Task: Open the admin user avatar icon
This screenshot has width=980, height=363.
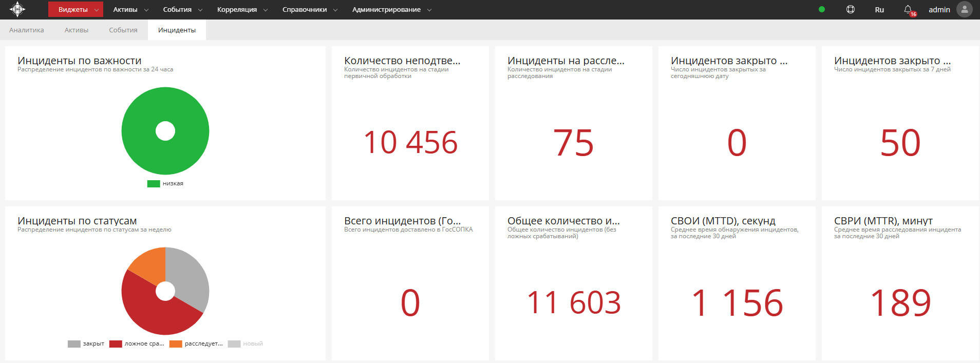Action: (x=965, y=10)
